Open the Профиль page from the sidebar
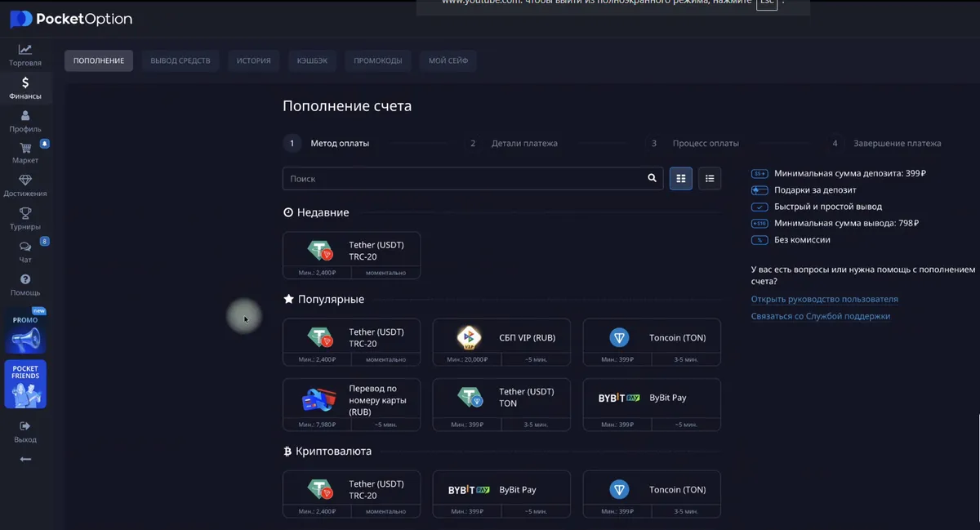The height and width of the screenshot is (530, 980). 25,122
